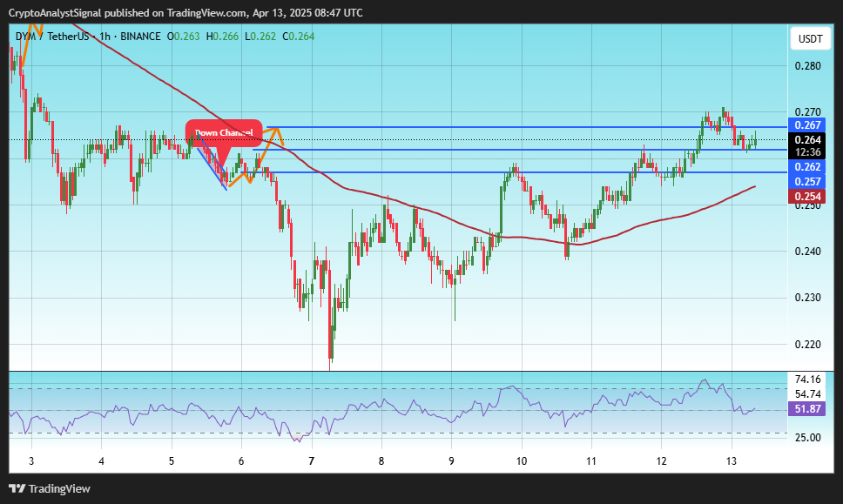Screen dimensions: 843x504
Task: Click the DYM / TetherUS symbol title
Action: 52,37
